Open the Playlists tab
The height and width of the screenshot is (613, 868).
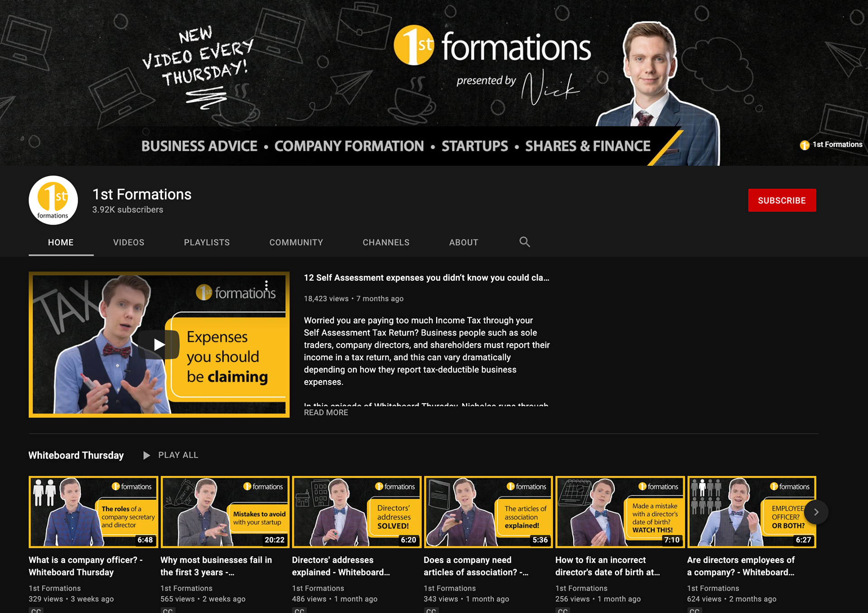tap(207, 242)
